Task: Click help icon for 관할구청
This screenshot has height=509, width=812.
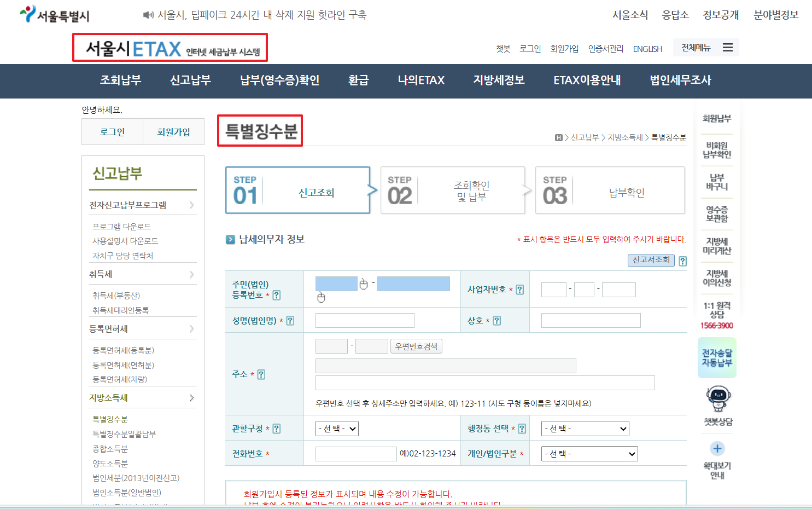Action: [277, 429]
